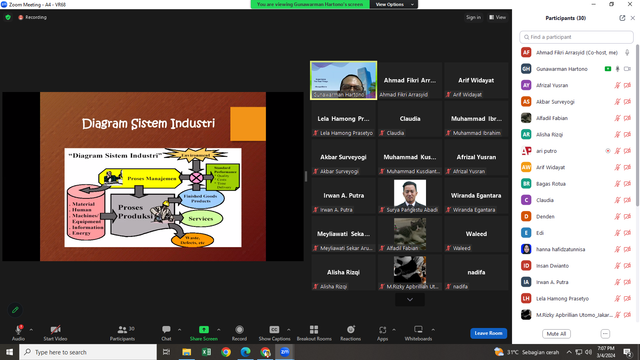Toggle Show Captions CC icon
The height and width of the screenshot is (360, 640).
click(x=274, y=329)
